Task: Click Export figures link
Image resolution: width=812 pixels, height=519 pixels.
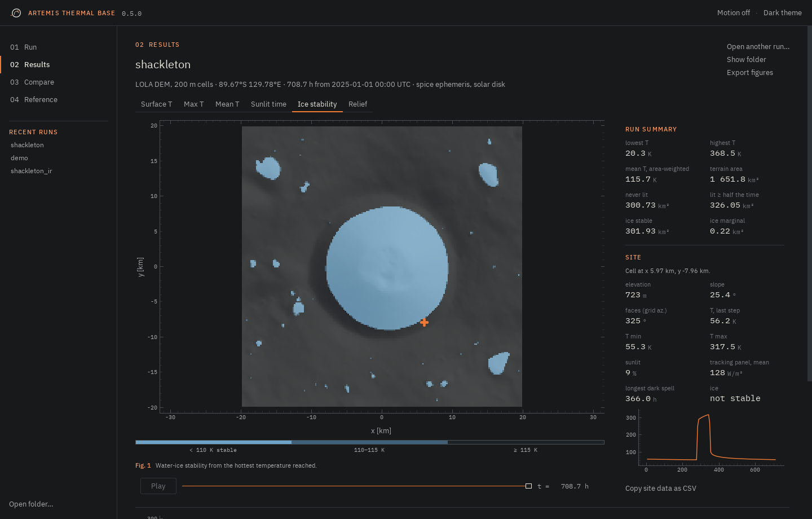Action: point(749,72)
